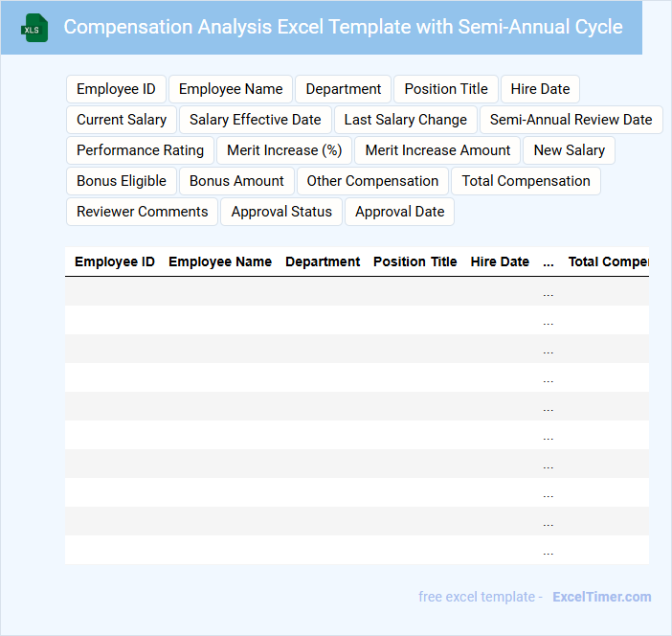Screen dimensions: 672x636
Task: Select the Employee ID tag
Action: point(116,89)
